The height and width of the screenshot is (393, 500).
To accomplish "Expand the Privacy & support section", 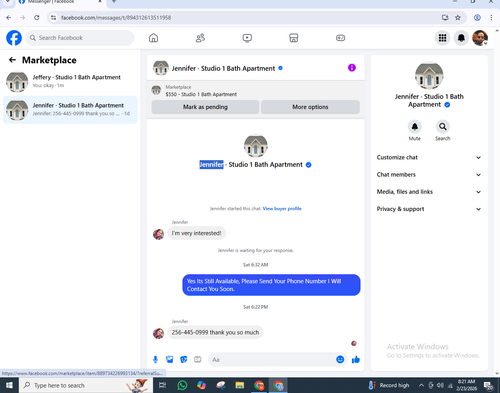I will point(429,209).
